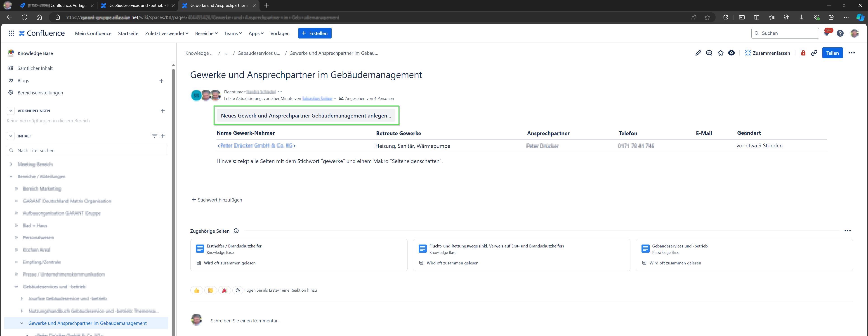The height and width of the screenshot is (336, 868).
Task: Copy the page link with chain icon
Action: pos(814,53)
